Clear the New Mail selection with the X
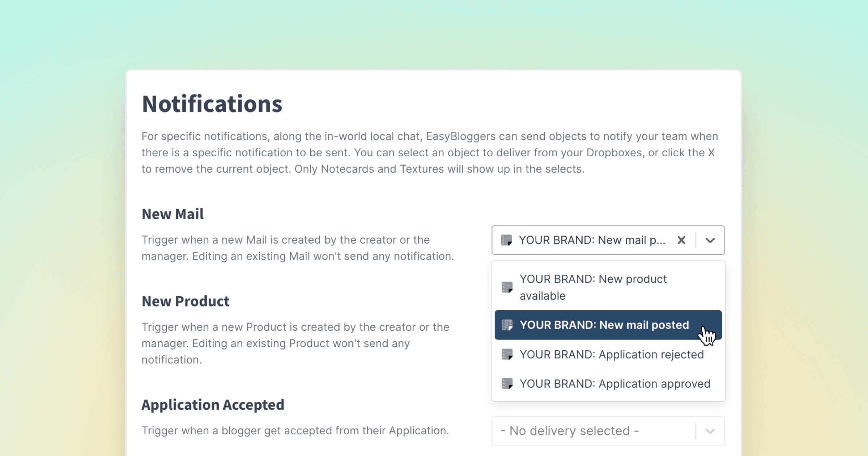 [681, 240]
